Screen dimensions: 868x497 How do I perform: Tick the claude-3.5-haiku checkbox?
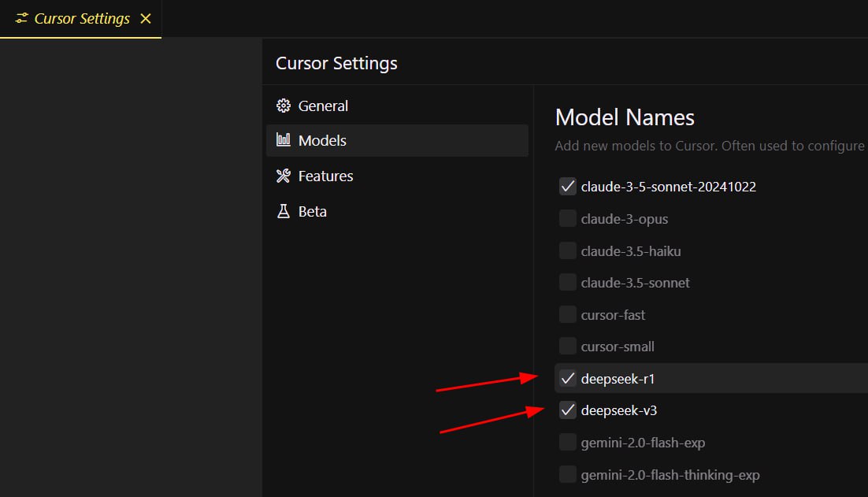coord(567,251)
